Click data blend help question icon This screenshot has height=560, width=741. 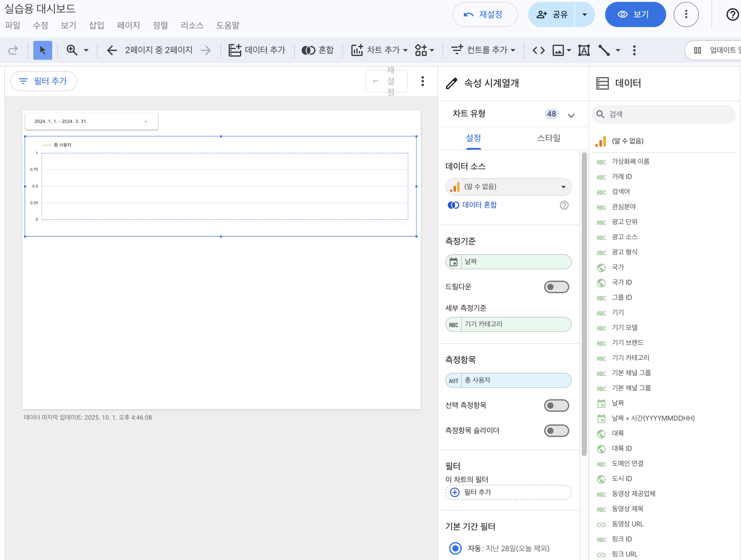point(564,205)
